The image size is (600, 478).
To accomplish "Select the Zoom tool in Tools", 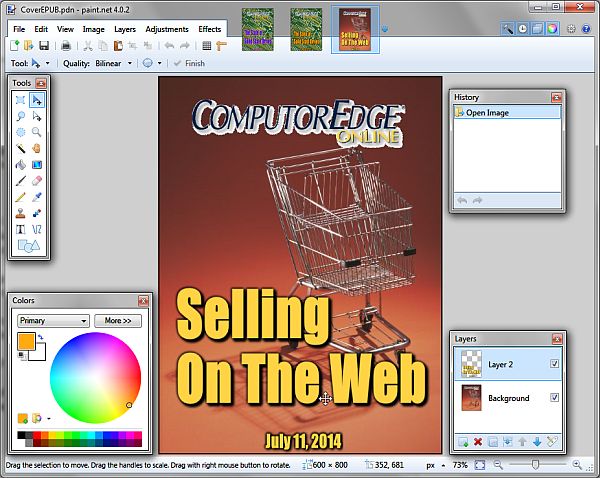I will 37,132.
